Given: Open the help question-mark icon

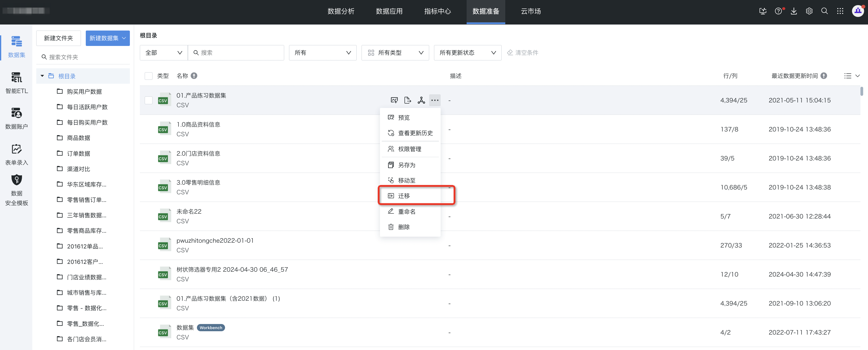Looking at the screenshot, I should coord(778,11).
